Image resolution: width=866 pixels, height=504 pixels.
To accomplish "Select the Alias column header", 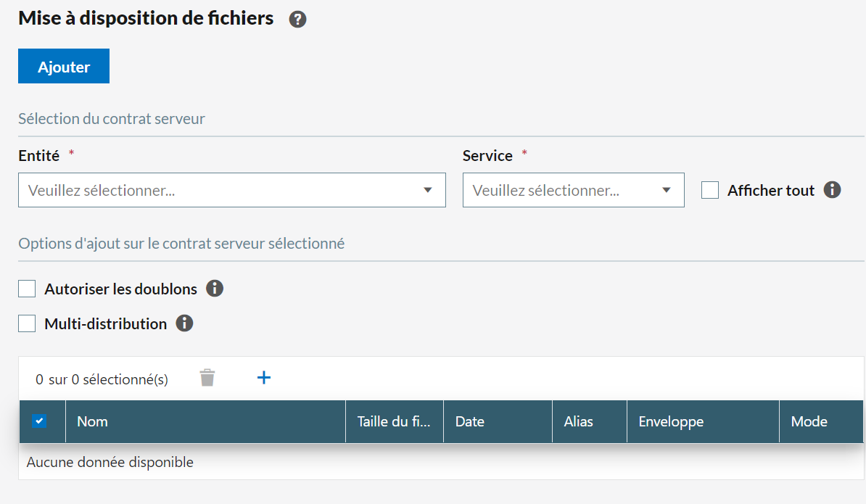I will (x=578, y=421).
